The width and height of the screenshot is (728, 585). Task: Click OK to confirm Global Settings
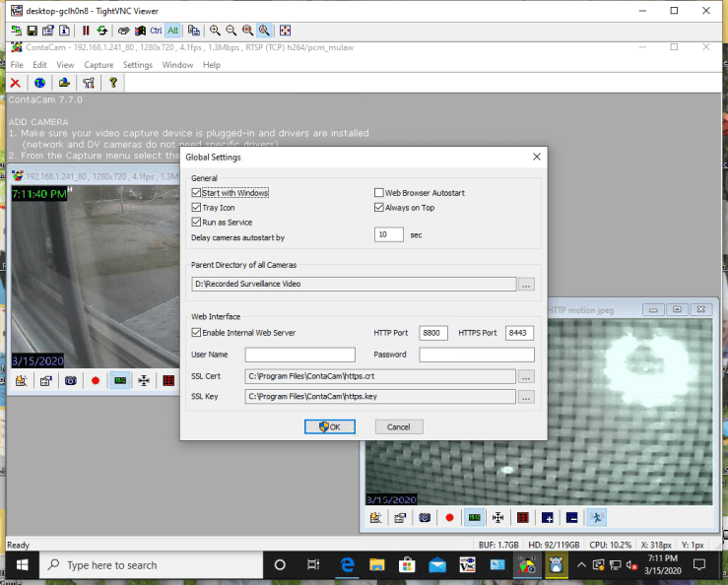tap(330, 426)
